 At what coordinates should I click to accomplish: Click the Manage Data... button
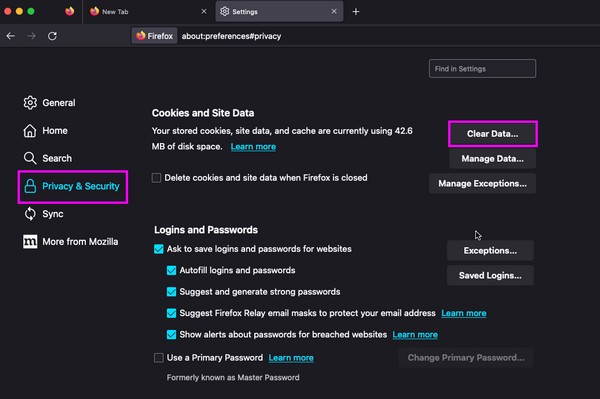(492, 159)
